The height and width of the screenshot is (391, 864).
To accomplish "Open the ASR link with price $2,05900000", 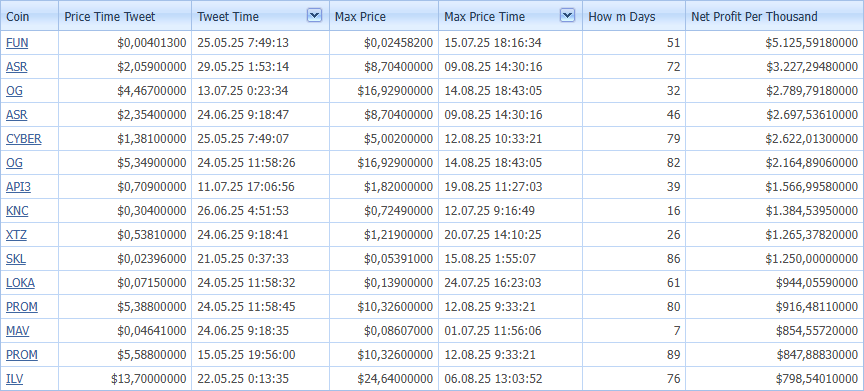I will [17, 67].
